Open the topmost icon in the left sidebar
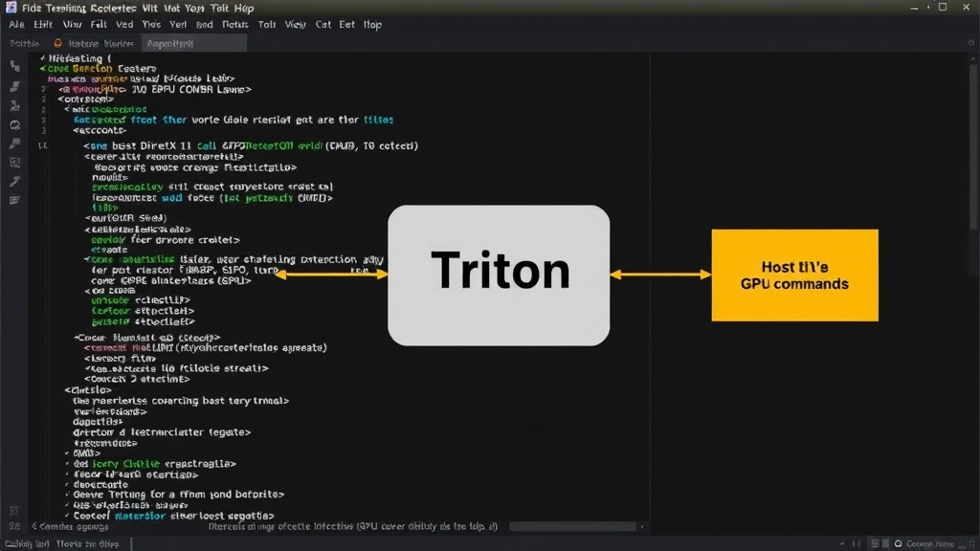 15,66
